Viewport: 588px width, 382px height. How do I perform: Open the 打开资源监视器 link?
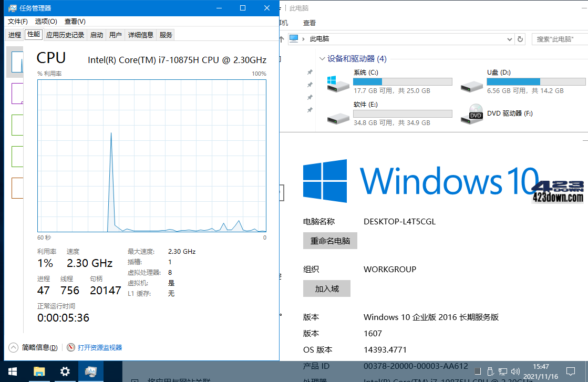point(100,347)
